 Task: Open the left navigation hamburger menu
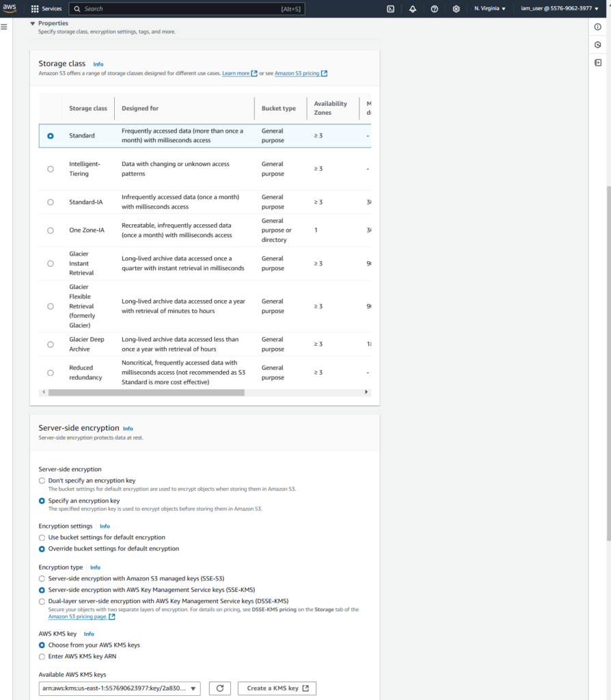(x=4, y=27)
